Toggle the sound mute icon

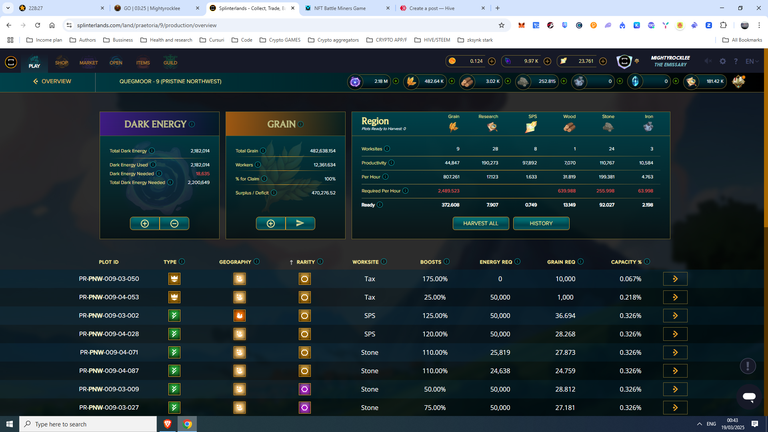[708, 61]
